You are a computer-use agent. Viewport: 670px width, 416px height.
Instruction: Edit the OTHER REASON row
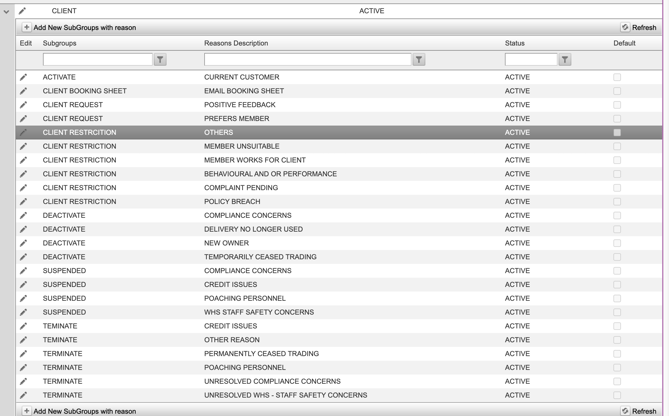point(24,340)
